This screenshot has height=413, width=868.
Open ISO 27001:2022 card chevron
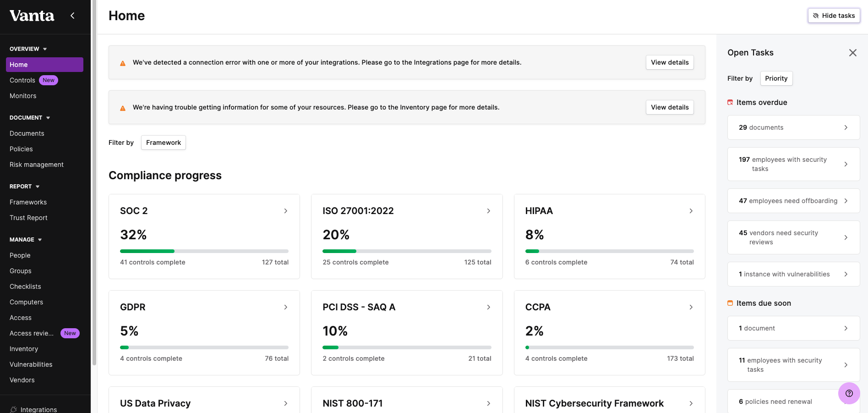click(488, 211)
